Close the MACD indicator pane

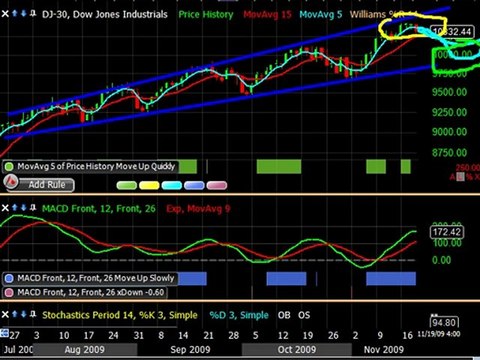coord(5,208)
